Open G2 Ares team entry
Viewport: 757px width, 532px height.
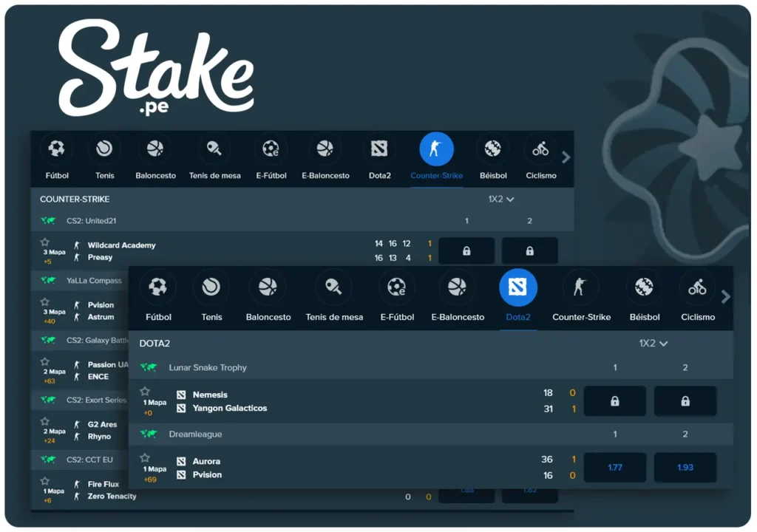[x=102, y=424]
